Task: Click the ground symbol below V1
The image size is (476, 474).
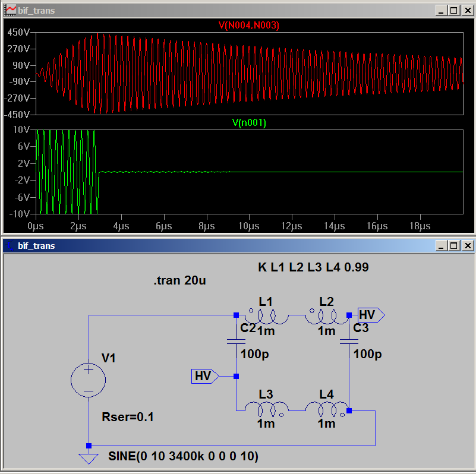Action: pos(89,457)
